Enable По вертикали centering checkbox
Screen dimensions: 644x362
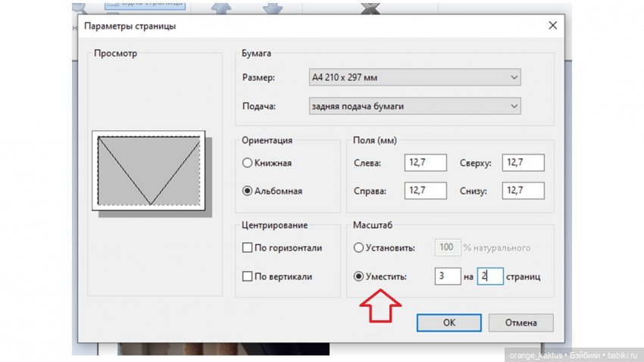247,276
